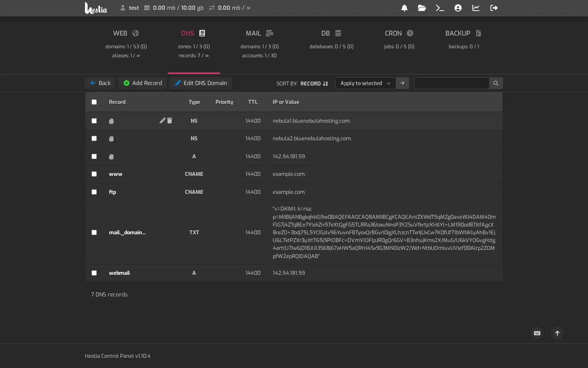The width and height of the screenshot is (588, 368).
Task: Switch to the WEB tab
Action: tap(126, 44)
